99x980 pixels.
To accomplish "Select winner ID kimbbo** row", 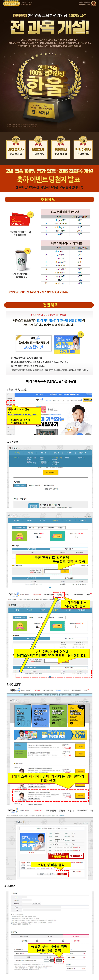I will pos(60,266).
